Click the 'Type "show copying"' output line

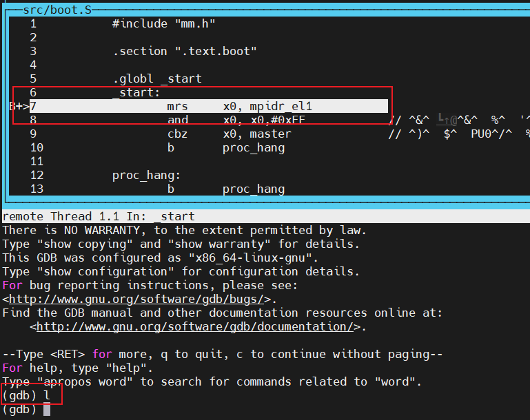(x=181, y=244)
